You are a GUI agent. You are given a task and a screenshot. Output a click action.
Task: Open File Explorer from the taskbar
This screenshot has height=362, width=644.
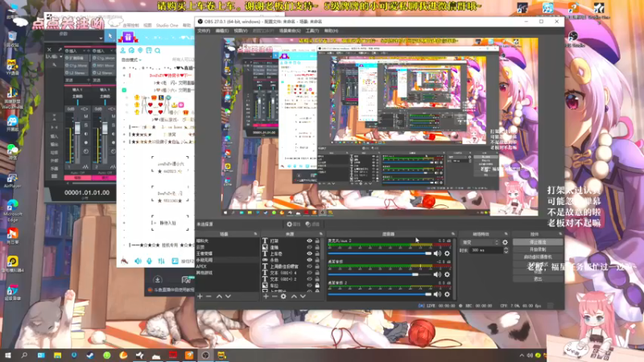pos(57,356)
